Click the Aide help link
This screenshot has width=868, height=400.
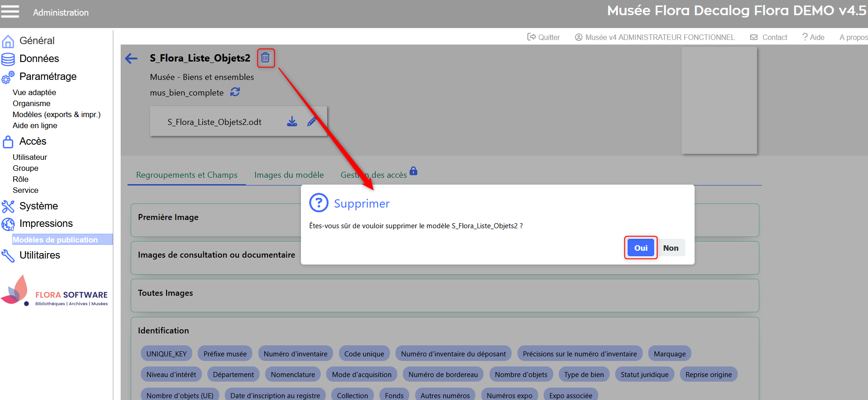[x=813, y=37]
